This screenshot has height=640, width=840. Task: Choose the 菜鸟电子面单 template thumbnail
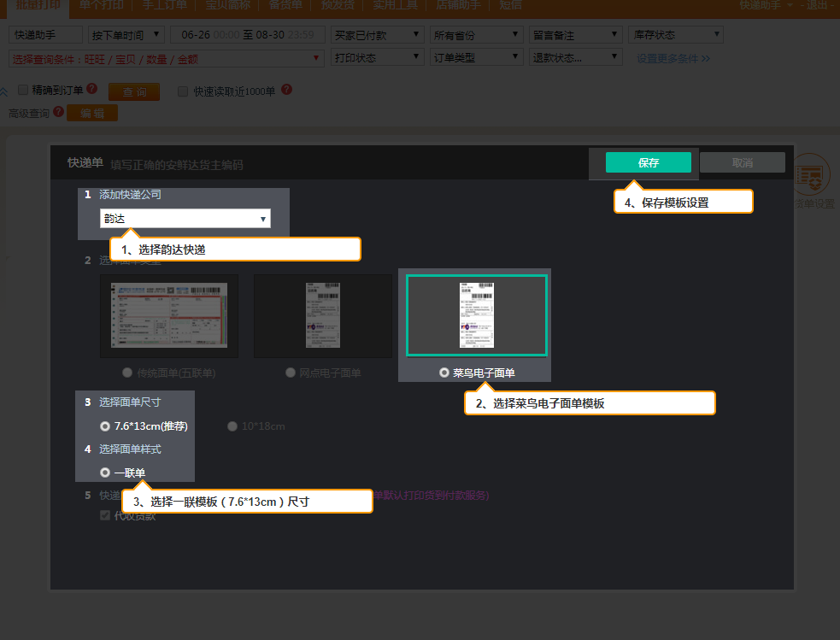tap(477, 315)
